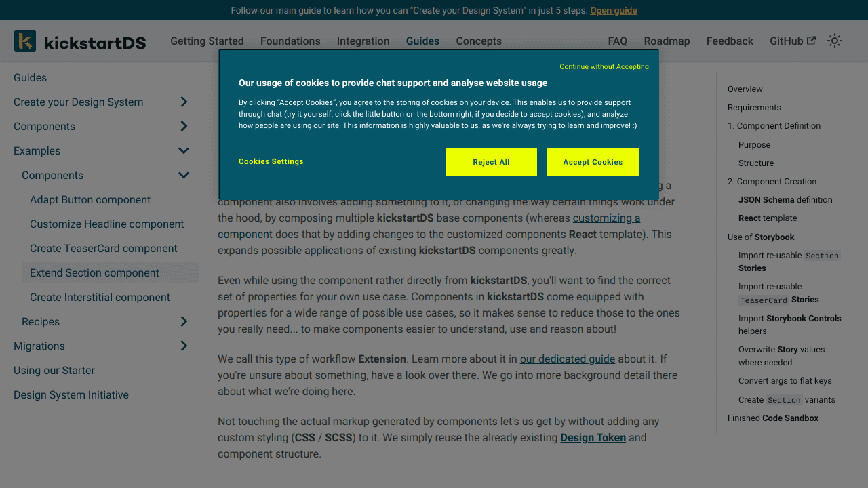This screenshot has width=868, height=488.
Task: Open the Feedback page
Action: [x=730, y=41]
